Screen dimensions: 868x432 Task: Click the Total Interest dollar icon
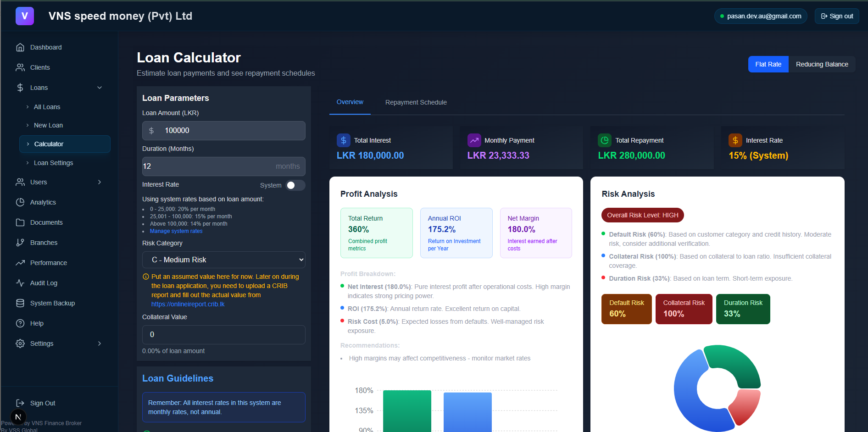point(344,140)
